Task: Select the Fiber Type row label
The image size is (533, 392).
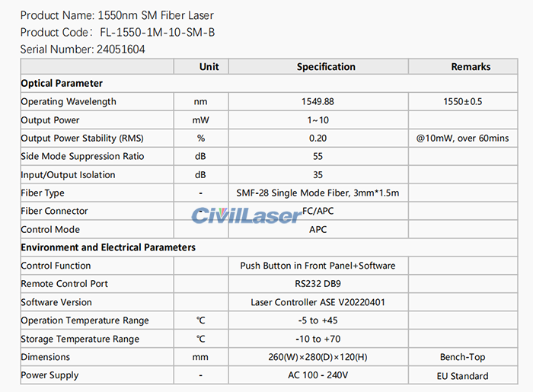Action: click(x=43, y=193)
